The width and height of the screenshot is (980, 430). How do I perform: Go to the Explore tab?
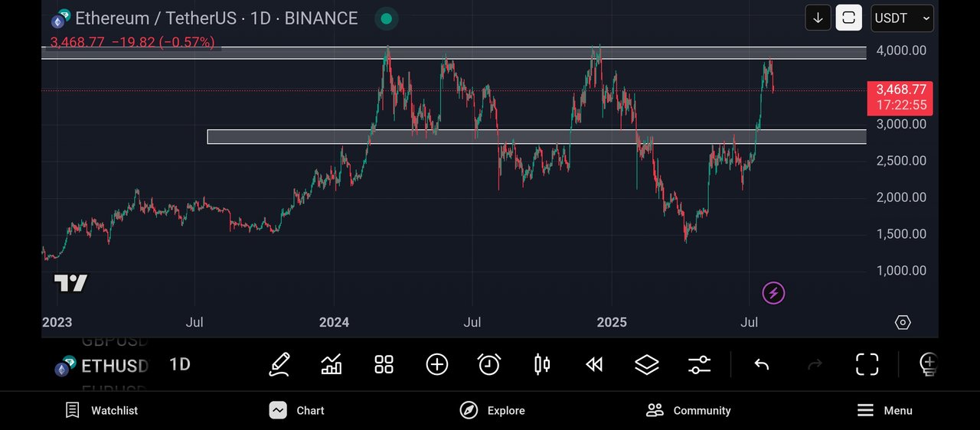click(x=492, y=411)
